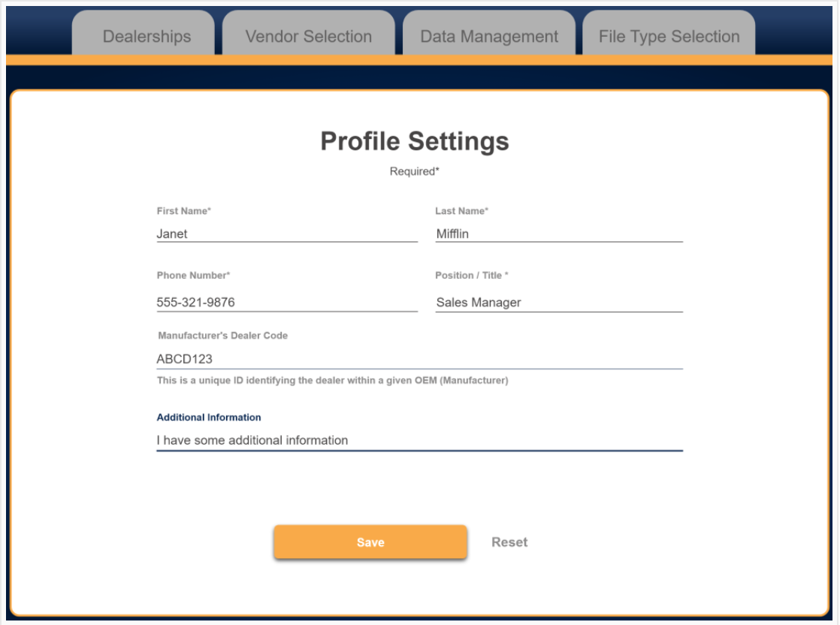Open the Dealerships tab
Viewport: 840px width, 625px height.
pyautogui.click(x=143, y=33)
